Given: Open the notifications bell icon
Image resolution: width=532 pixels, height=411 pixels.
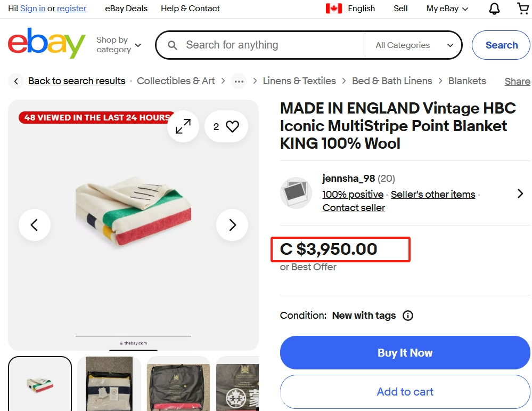Looking at the screenshot, I should click(x=494, y=9).
